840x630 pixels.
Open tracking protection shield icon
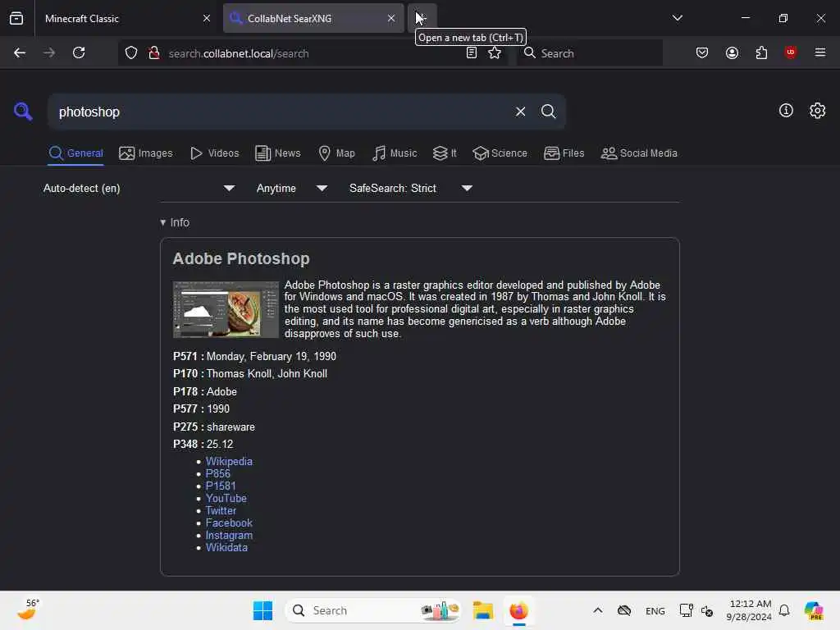click(131, 53)
